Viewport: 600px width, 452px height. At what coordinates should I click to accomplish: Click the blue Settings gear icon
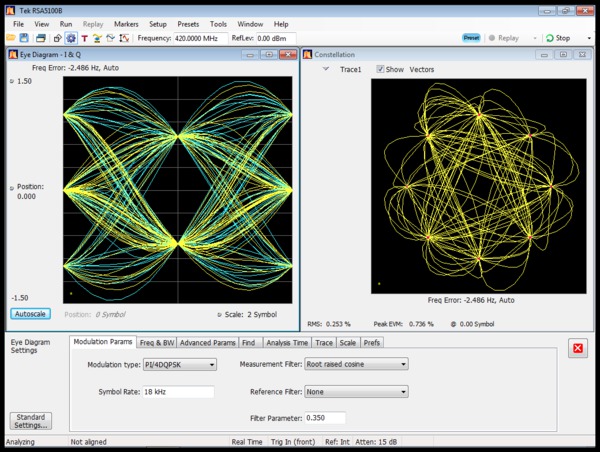[70, 38]
